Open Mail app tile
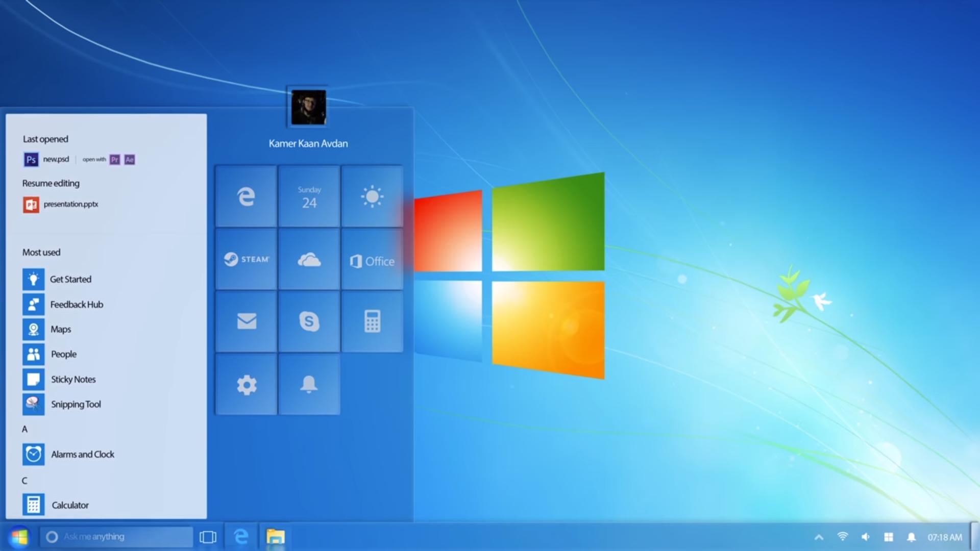The width and height of the screenshot is (980, 551). (x=246, y=321)
